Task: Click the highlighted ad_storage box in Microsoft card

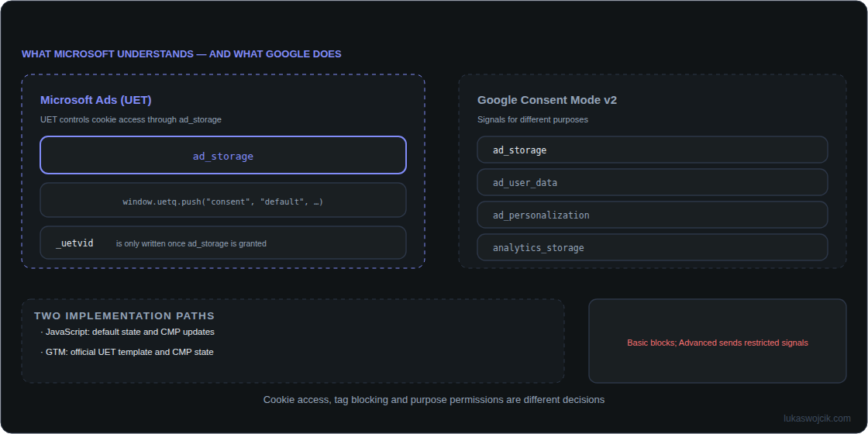Action: [x=223, y=155]
